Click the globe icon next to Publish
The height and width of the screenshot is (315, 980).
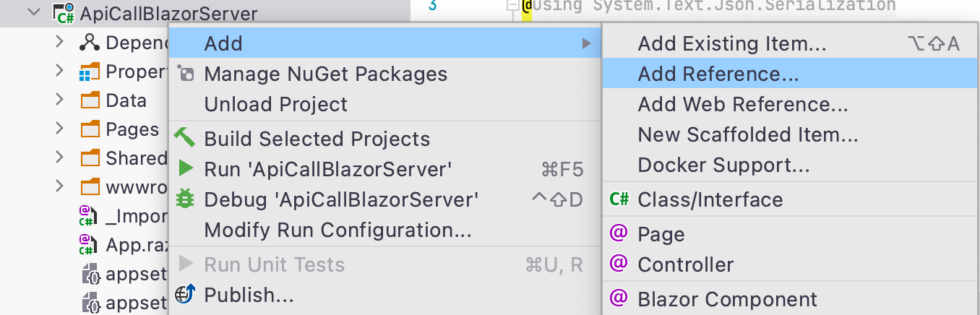click(x=186, y=295)
